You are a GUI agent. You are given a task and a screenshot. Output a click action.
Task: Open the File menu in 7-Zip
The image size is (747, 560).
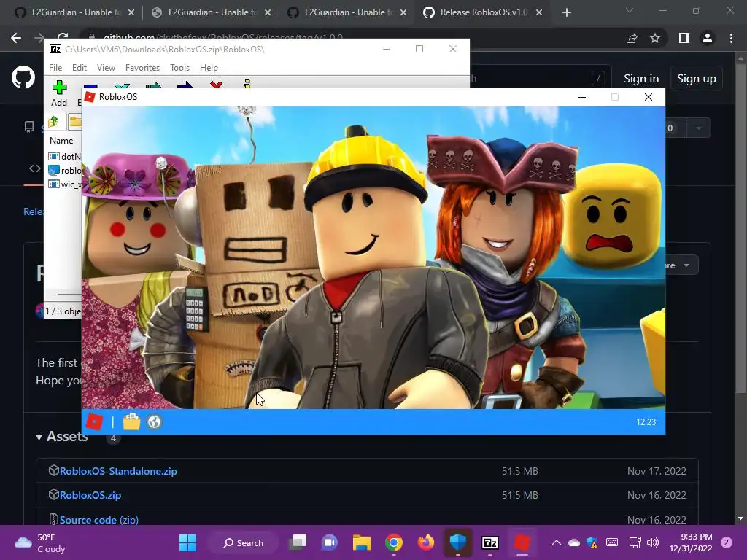point(55,68)
